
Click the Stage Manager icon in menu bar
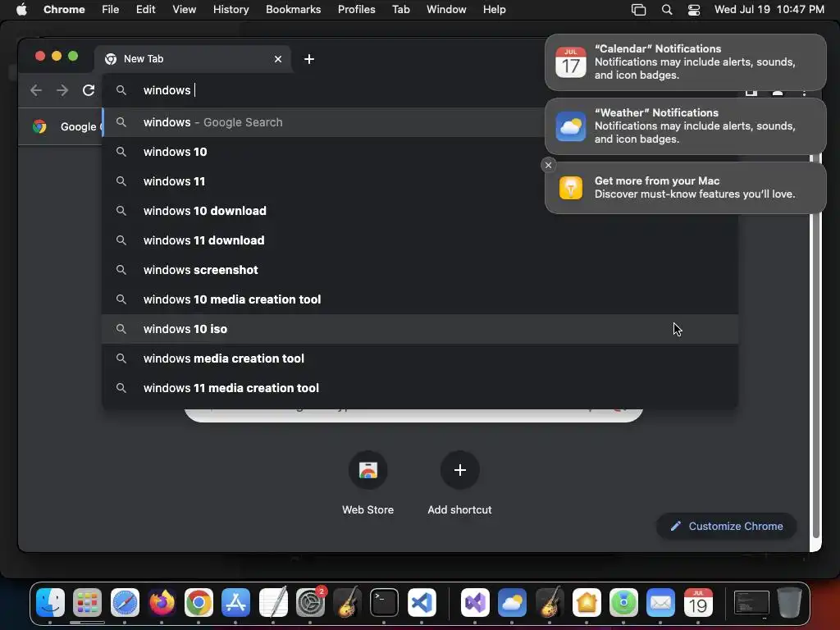tap(638, 10)
